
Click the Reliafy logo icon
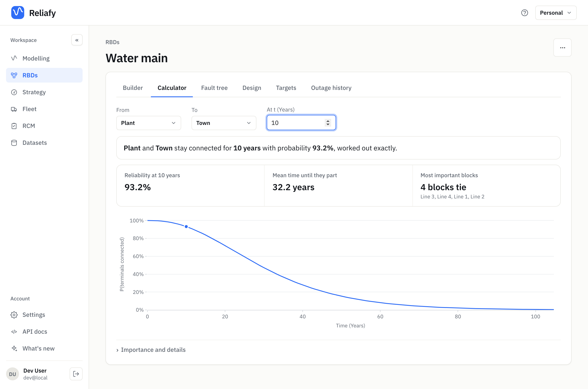pyautogui.click(x=18, y=13)
